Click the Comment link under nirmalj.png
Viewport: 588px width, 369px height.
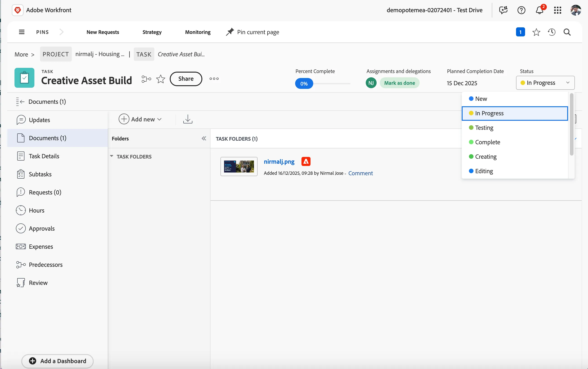[x=360, y=173]
